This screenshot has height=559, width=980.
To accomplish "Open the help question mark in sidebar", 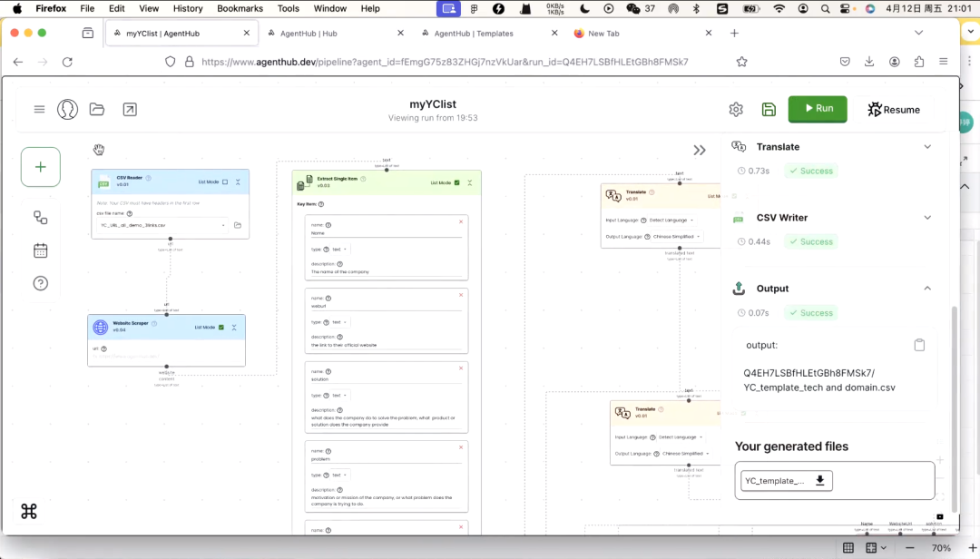I will [41, 284].
